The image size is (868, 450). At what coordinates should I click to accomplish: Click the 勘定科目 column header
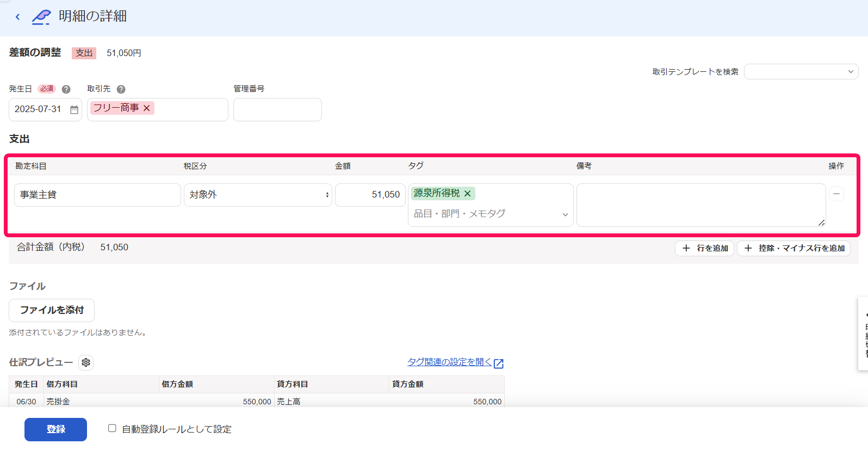[x=31, y=166]
